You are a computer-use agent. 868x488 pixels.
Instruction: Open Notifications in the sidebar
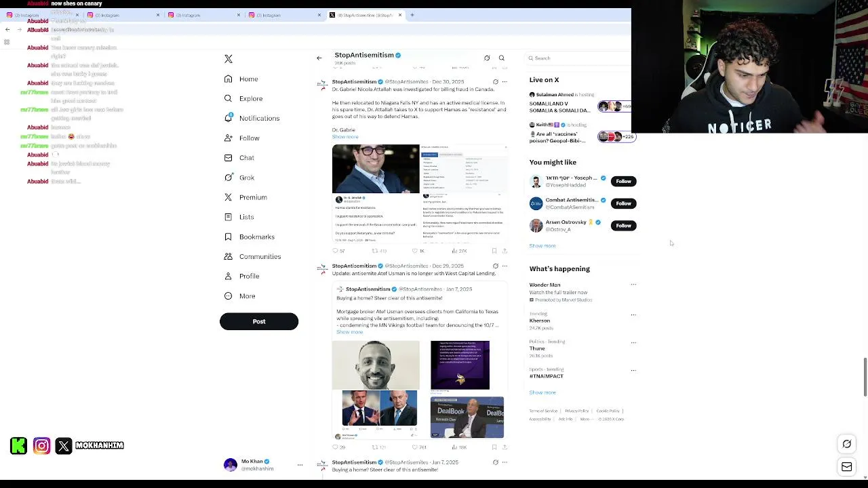pos(252,119)
